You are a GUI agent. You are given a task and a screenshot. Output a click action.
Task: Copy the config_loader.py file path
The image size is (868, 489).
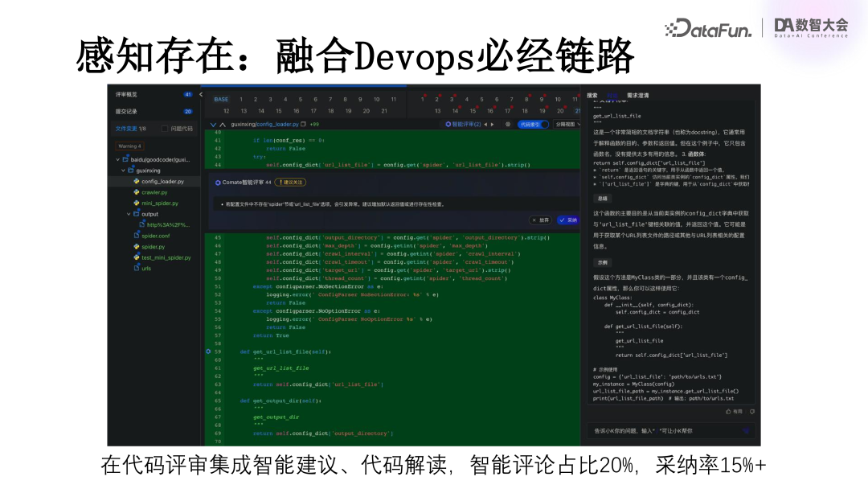pos(303,124)
